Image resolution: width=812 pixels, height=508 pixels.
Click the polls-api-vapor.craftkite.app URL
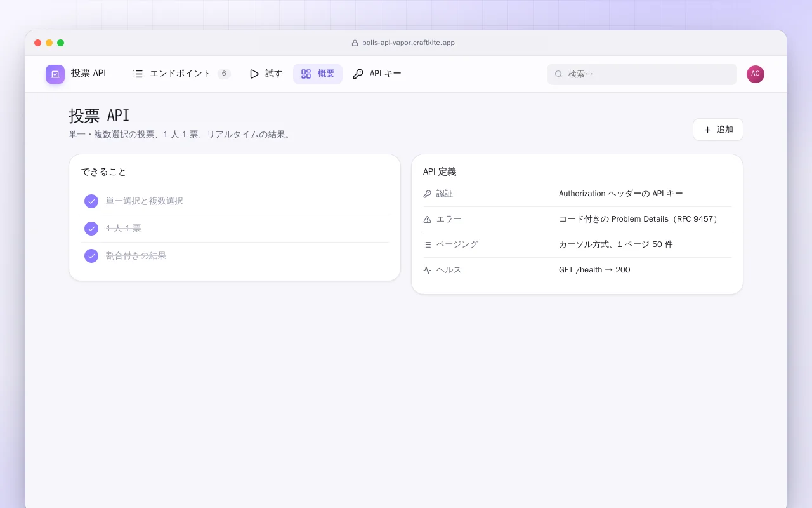[x=409, y=43]
